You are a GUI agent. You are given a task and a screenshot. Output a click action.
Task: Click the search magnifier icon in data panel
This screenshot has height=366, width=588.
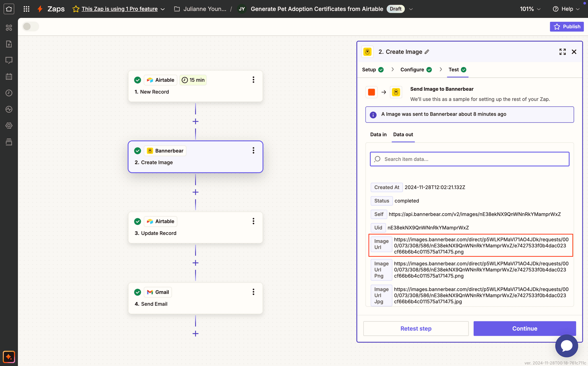pyautogui.click(x=377, y=159)
